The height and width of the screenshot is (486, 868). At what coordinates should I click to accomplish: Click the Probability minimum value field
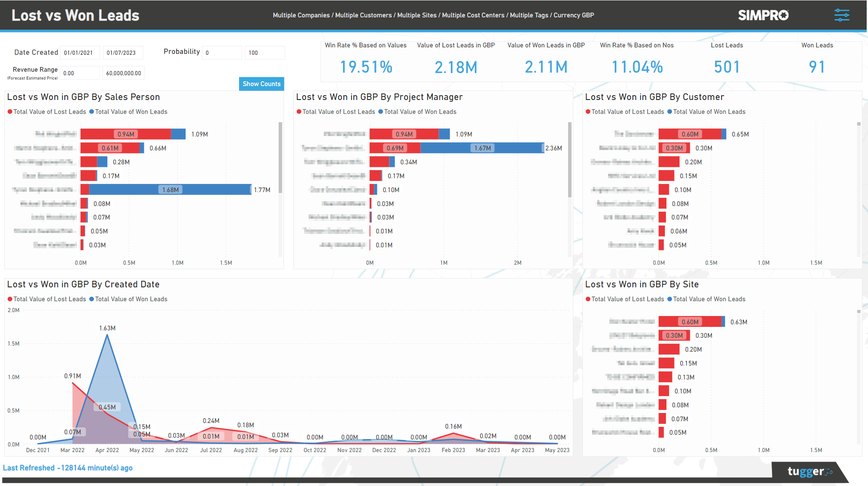[x=222, y=52]
